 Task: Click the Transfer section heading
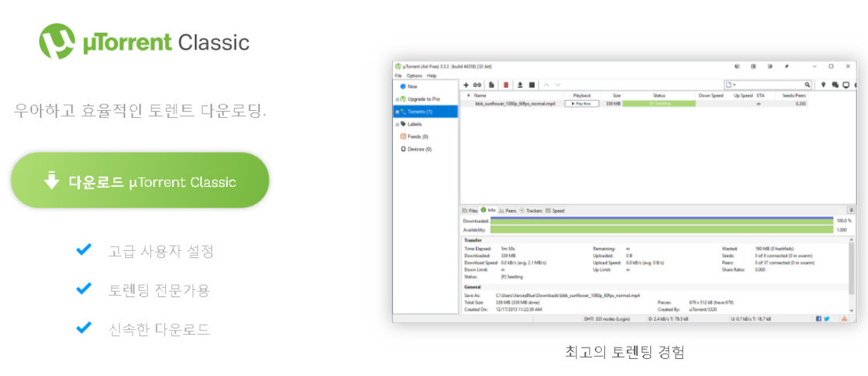(x=473, y=240)
